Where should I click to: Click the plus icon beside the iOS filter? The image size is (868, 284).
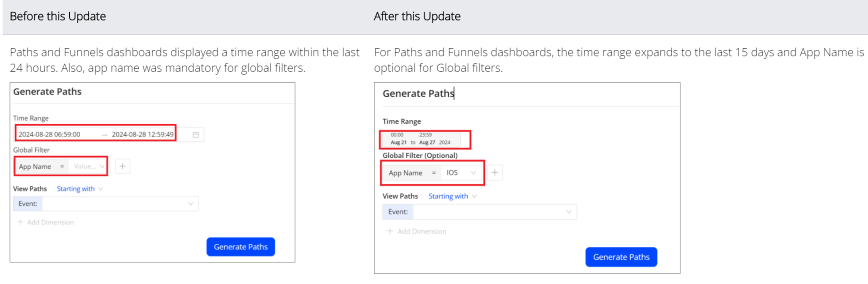click(495, 173)
